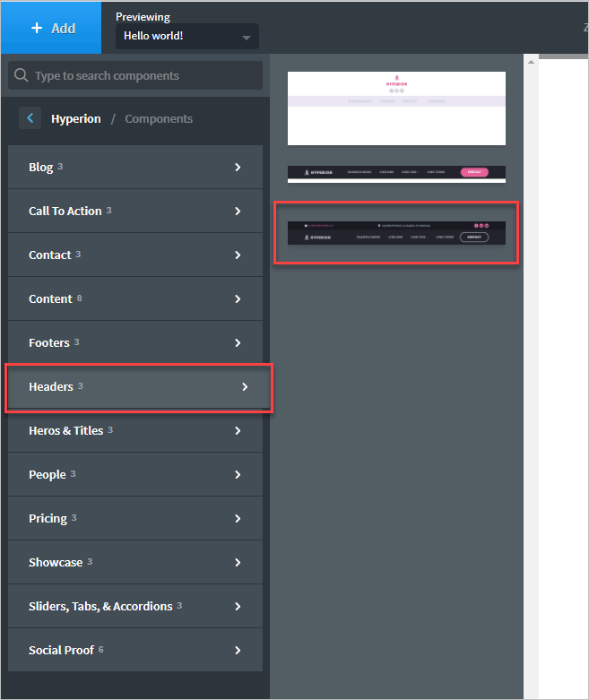589x700 pixels.
Task: Click the magnifier search icon
Action: (x=21, y=75)
